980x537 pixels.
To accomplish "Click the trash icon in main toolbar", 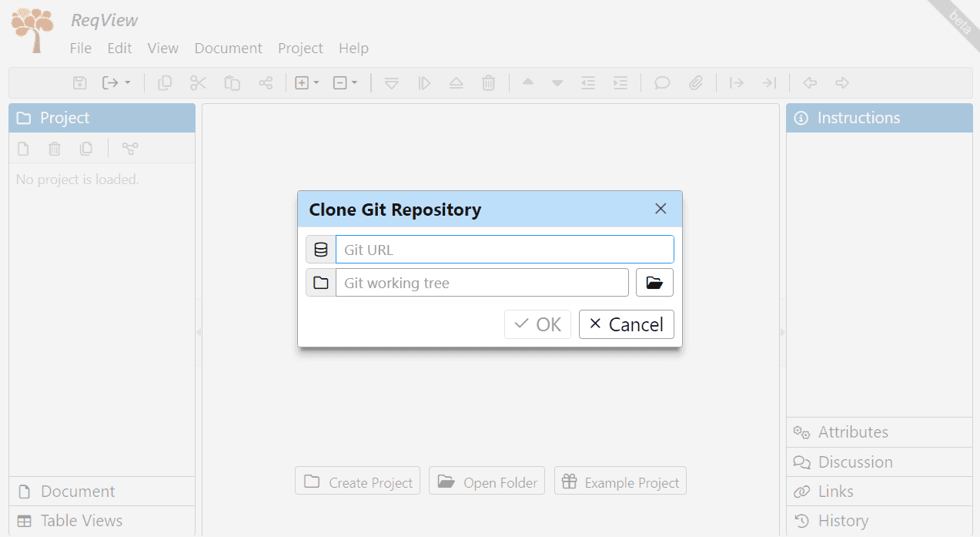I will tap(489, 82).
